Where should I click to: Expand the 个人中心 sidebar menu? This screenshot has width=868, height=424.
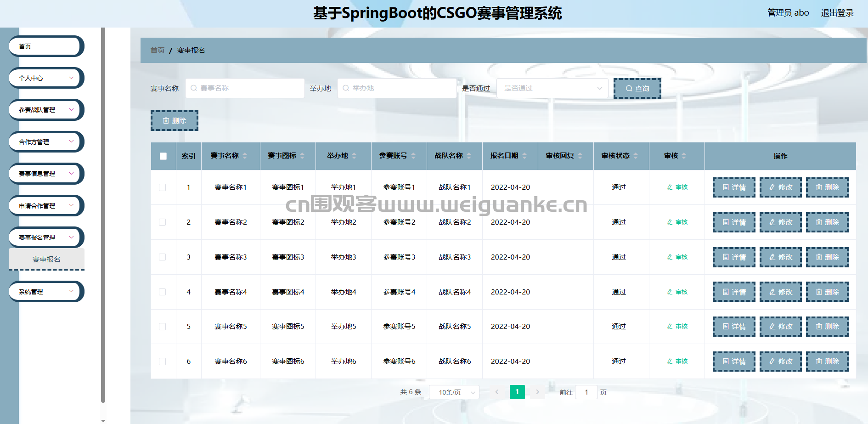(46, 78)
